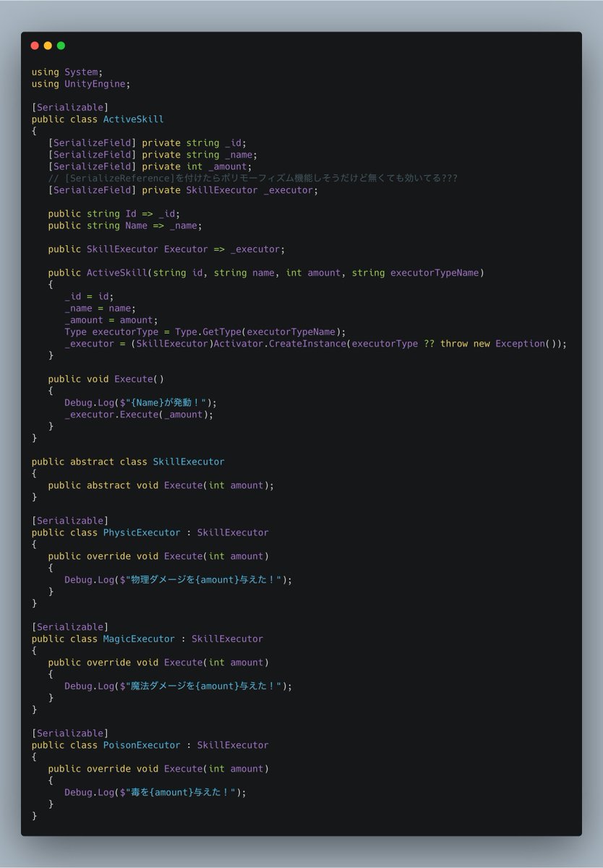This screenshot has height=868, width=603.
Task: Click the yellow minimize dot
Action: pyautogui.click(x=48, y=46)
